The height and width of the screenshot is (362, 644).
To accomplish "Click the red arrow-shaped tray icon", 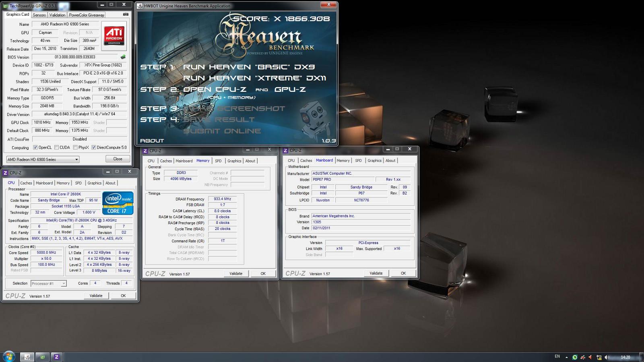I will click(x=590, y=357).
